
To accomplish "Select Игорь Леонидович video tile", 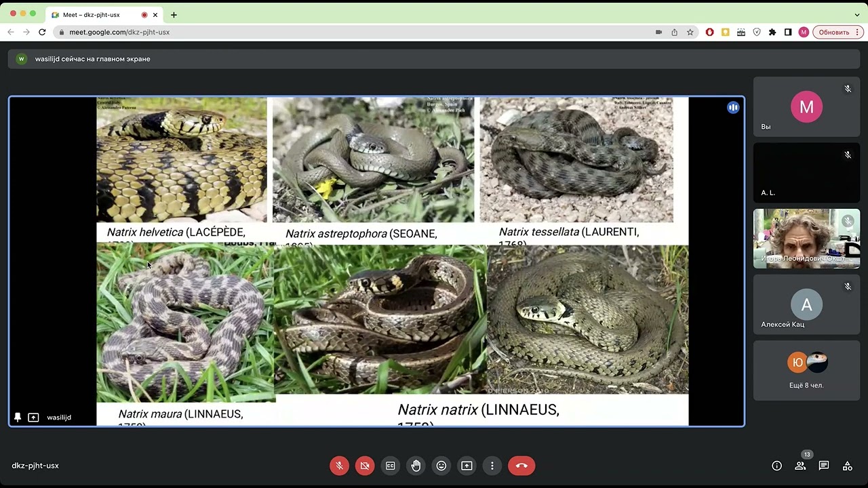I will (806, 239).
